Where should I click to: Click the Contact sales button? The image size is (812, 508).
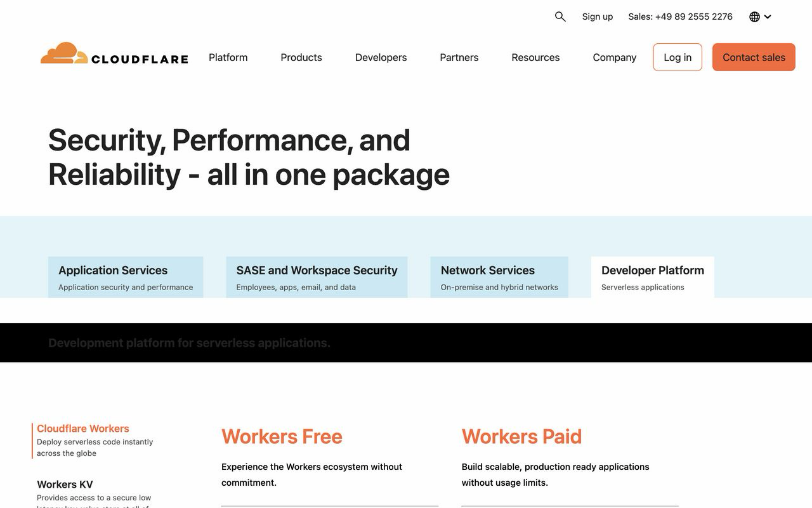(x=754, y=57)
